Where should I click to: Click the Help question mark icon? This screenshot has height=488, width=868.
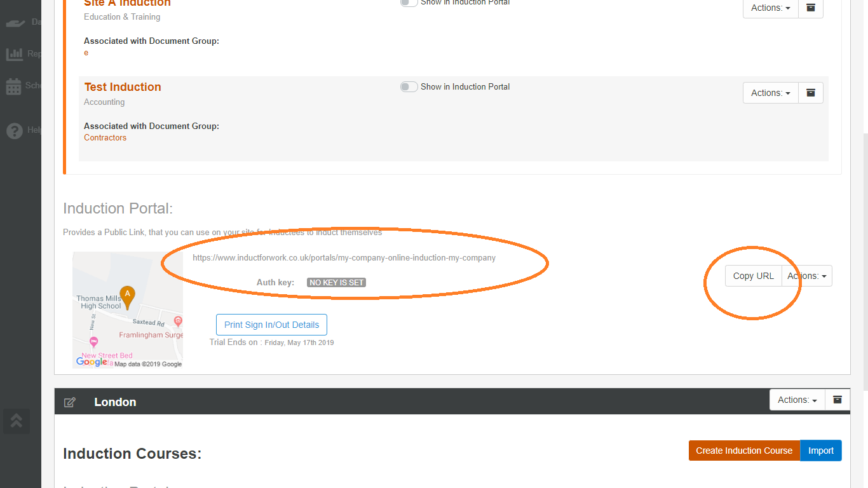click(x=14, y=131)
